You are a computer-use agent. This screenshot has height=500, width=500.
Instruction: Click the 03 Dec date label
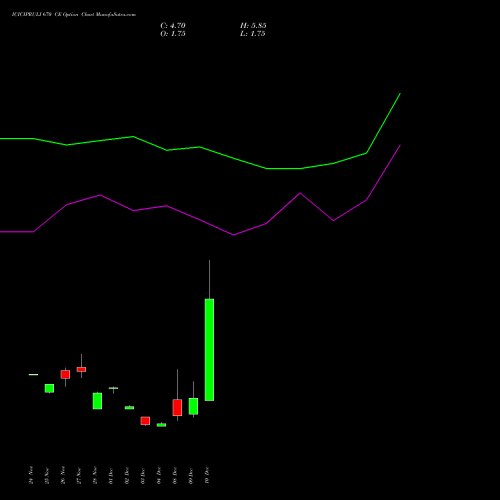143,476
